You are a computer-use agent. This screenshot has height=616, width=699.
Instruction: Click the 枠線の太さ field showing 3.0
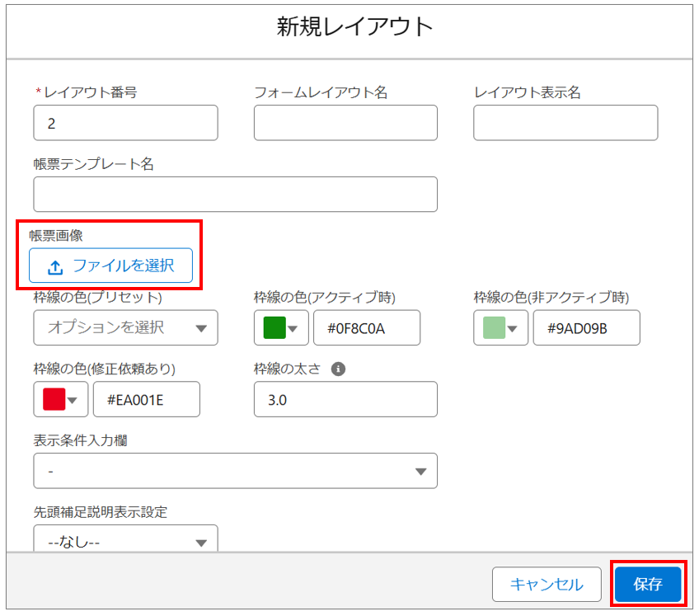pos(345,399)
